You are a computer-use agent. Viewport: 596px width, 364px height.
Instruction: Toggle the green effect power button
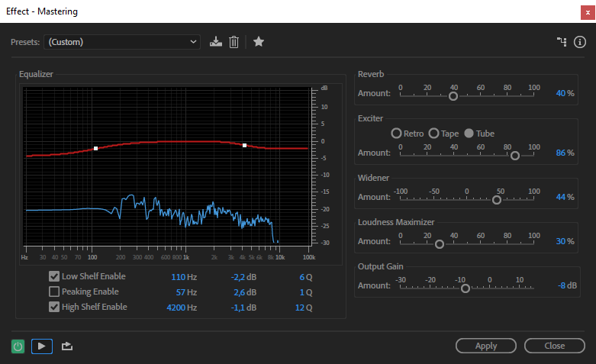click(x=18, y=346)
